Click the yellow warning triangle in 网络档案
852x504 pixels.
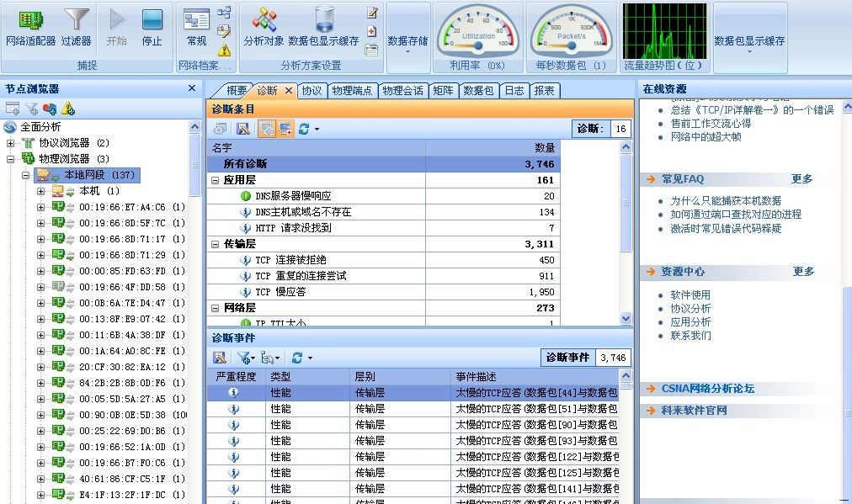(x=224, y=50)
